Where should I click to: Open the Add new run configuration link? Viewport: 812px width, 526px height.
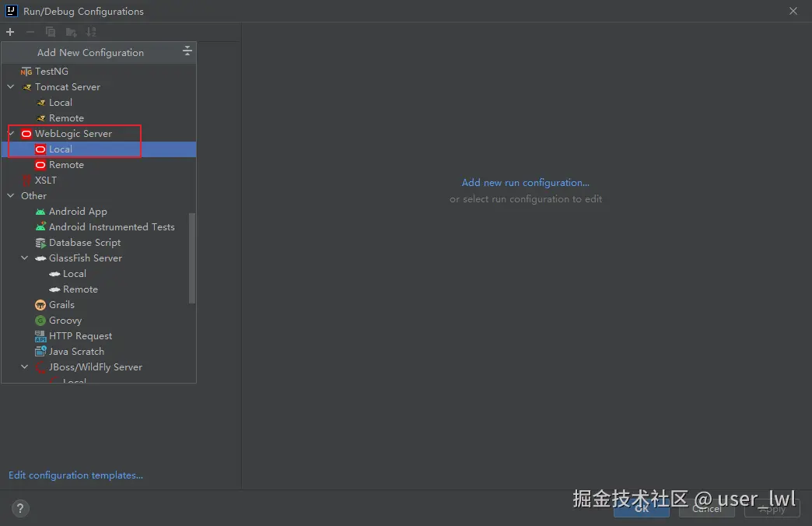[x=525, y=182]
